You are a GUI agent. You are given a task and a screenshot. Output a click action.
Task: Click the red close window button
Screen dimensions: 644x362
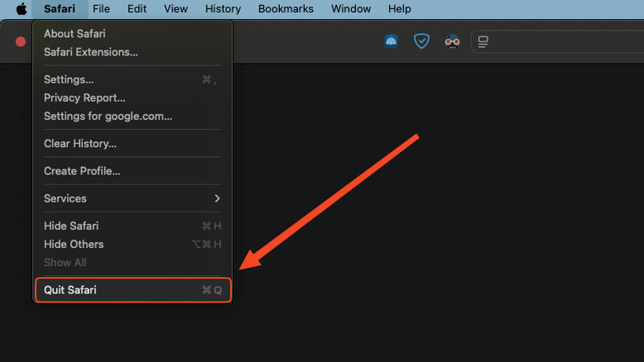coord(21,41)
